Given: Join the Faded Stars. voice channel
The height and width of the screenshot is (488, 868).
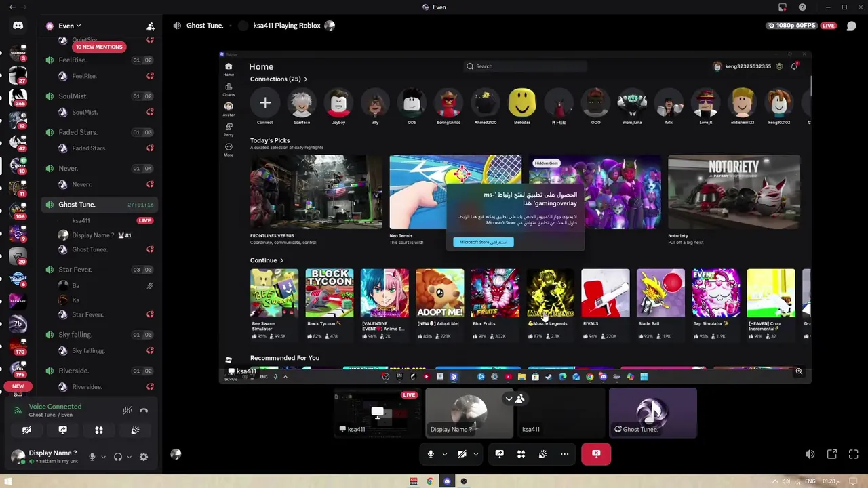Looking at the screenshot, I should click(x=99, y=132).
